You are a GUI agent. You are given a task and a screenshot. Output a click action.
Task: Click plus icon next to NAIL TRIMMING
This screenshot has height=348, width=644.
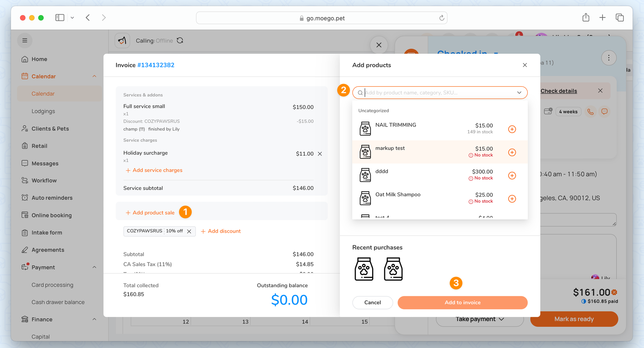[512, 129]
